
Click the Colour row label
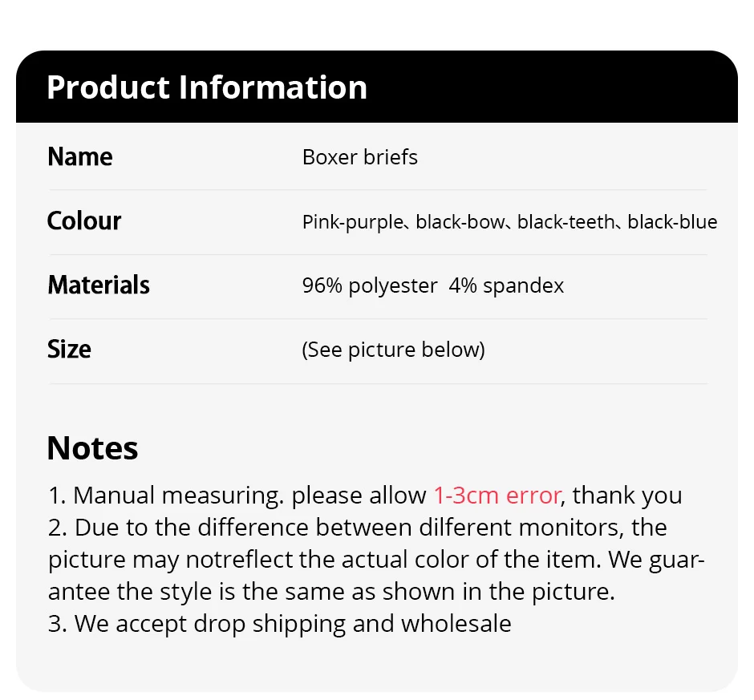click(x=84, y=221)
